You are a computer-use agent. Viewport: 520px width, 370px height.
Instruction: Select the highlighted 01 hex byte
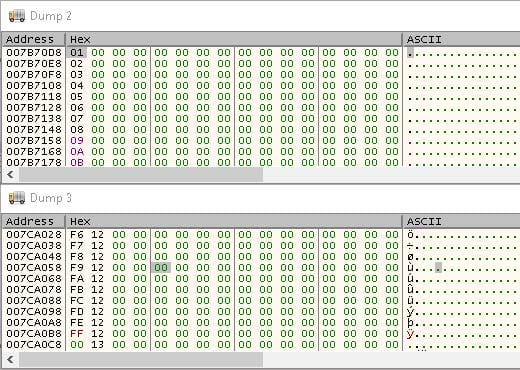click(x=77, y=53)
